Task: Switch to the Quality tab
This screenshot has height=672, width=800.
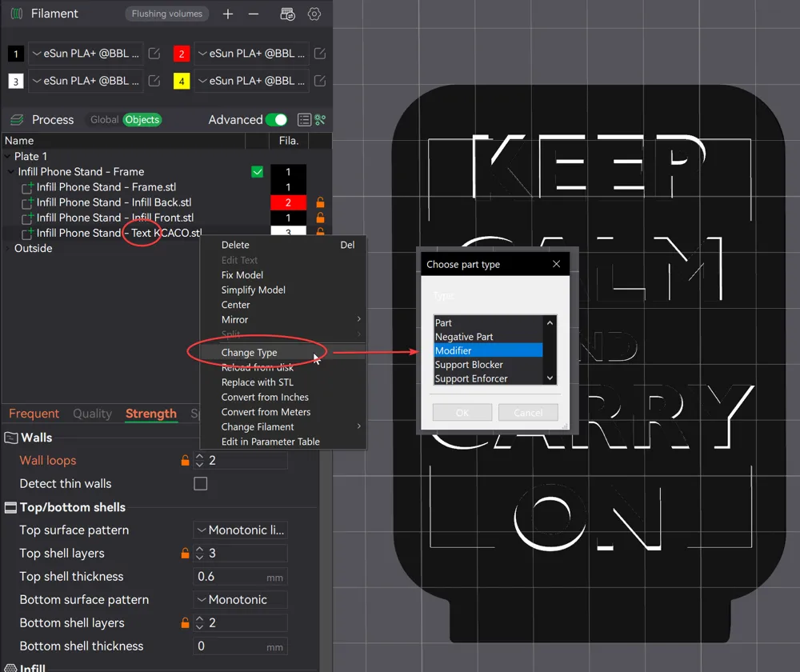Action: (x=92, y=414)
